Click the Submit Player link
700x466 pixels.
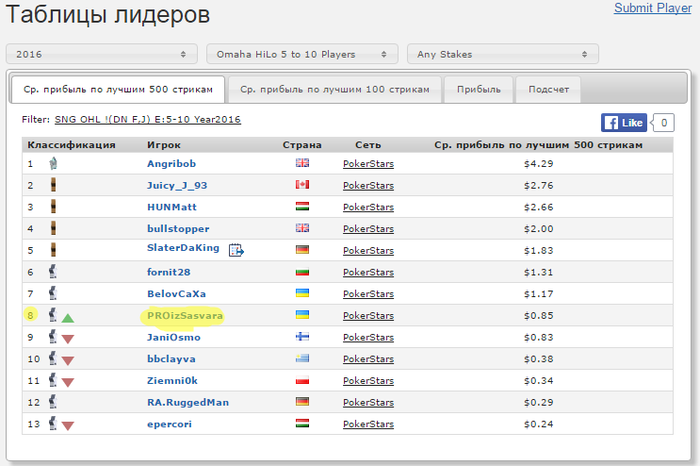click(653, 8)
